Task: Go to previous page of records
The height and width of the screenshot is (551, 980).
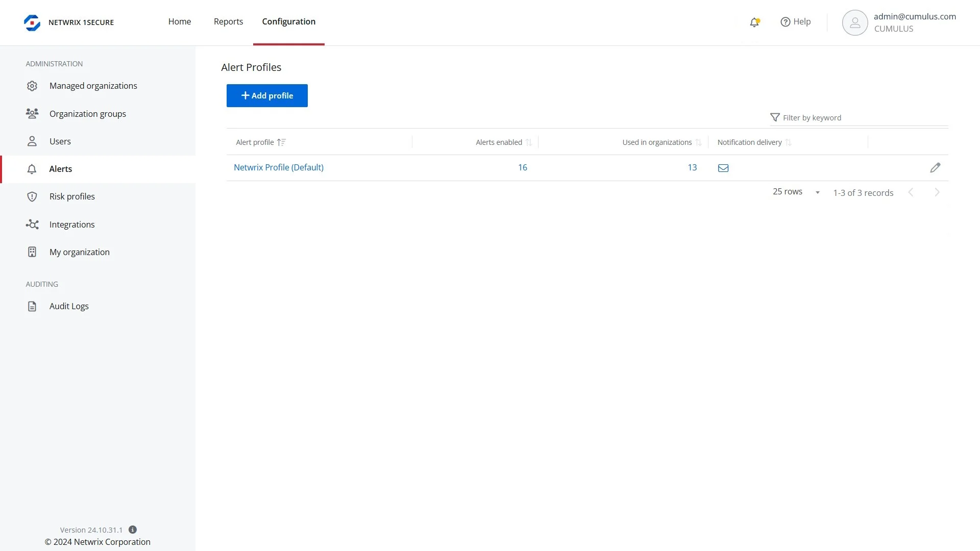Action: click(x=911, y=192)
